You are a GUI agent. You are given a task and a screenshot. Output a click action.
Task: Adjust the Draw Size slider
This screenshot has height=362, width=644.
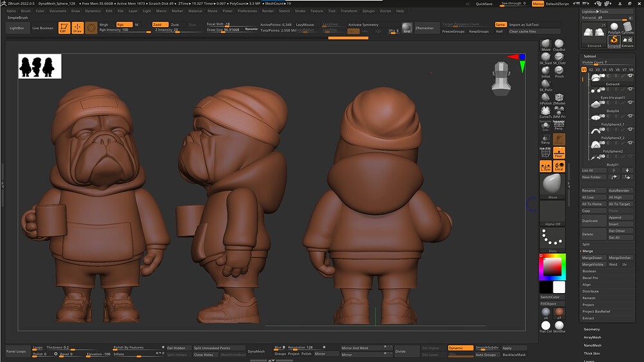[232, 30]
